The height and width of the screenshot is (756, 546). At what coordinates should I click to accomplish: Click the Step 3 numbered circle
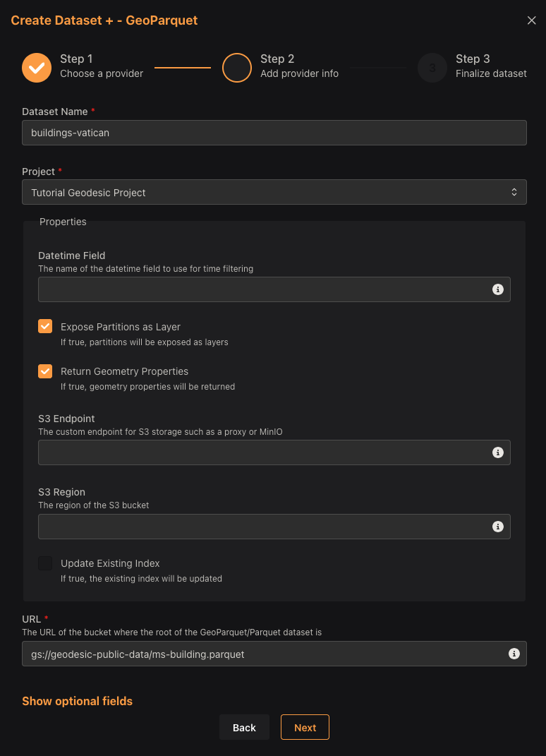point(432,68)
